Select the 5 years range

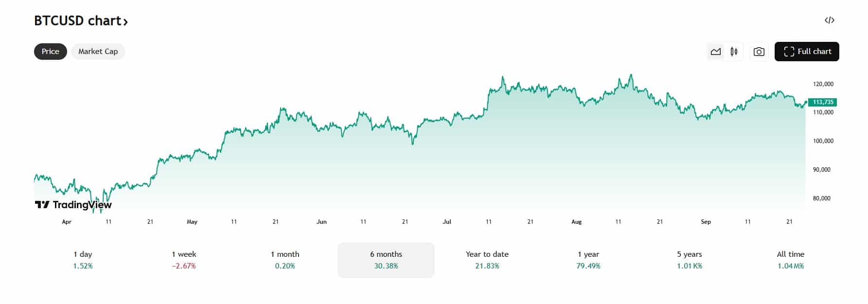(x=690, y=260)
